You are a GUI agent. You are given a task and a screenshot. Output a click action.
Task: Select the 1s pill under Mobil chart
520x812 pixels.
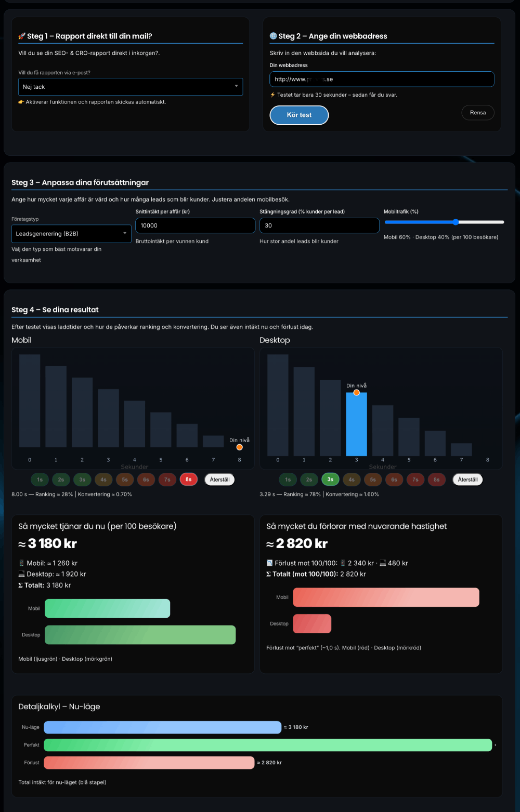click(x=40, y=480)
